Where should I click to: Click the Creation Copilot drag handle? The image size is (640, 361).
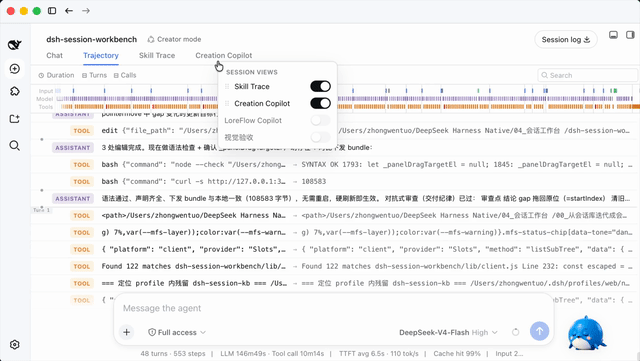(x=227, y=104)
